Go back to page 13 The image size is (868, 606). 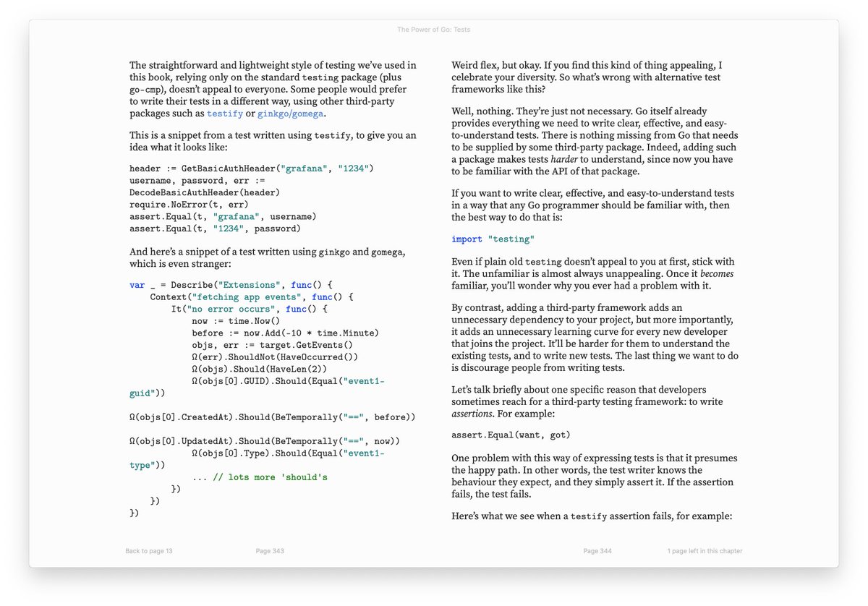tap(149, 551)
